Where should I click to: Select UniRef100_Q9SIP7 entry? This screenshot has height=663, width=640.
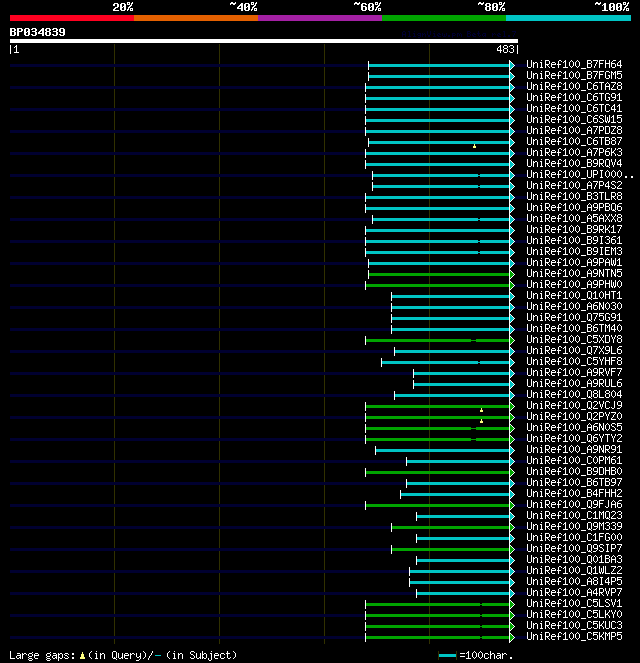(x=574, y=548)
